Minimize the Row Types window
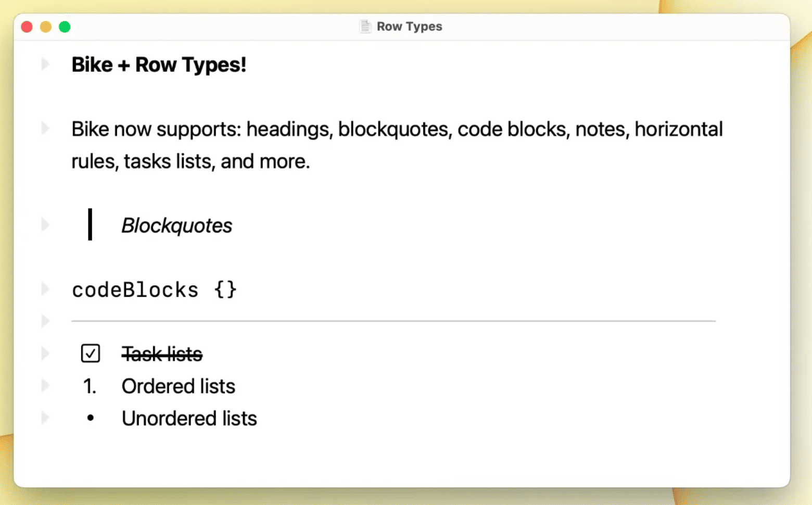Image resolution: width=812 pixels, height=505 pixels. (46, 27)
